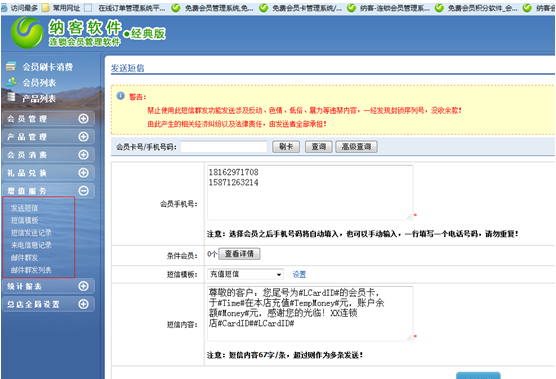Click the 纳客软件 green logo
Screen dimensions: 556x379
coord(27,33)
